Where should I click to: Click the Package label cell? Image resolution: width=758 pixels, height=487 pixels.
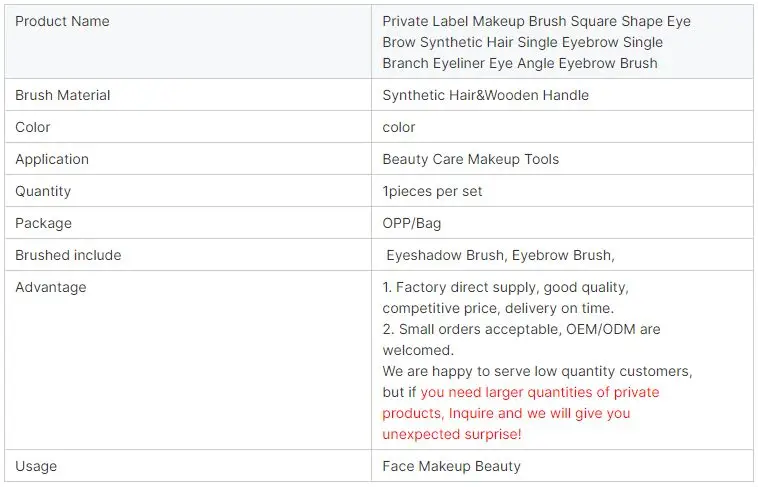click(x=43, y=223)
